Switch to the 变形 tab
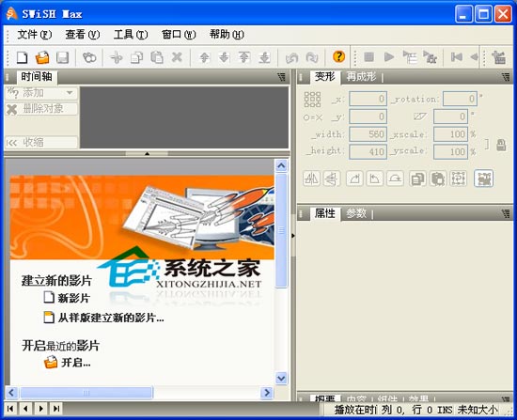The width and height of the screenshot is (517, 420). point(325,77)
